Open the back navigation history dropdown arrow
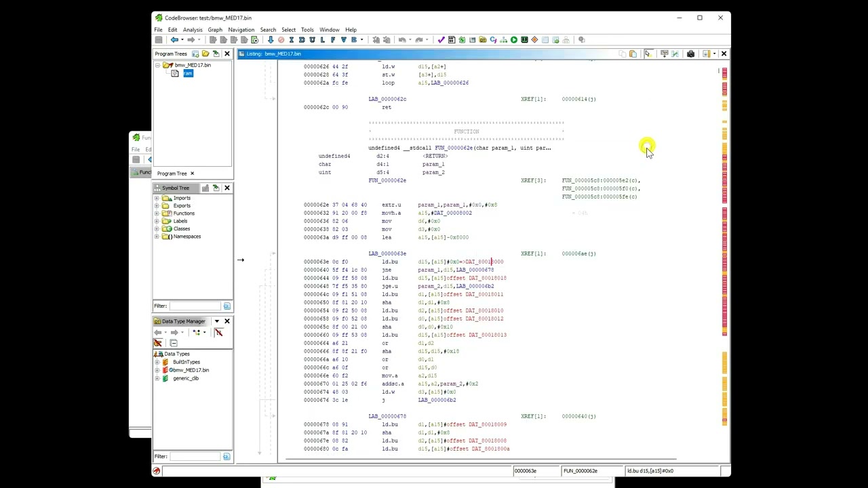This screenshot has height=488, width=868. pyautogui.click(x=182, y=40)
